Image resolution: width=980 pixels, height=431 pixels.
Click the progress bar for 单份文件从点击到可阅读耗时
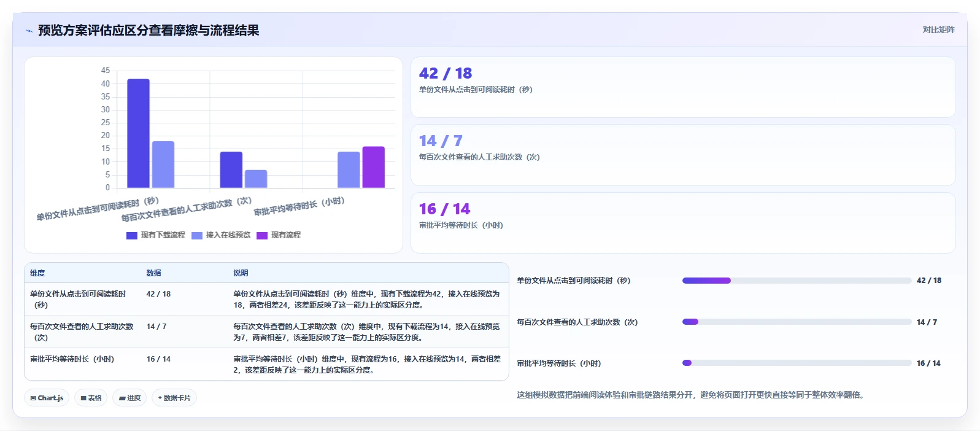pyautogui.click(x=797, y=281)
